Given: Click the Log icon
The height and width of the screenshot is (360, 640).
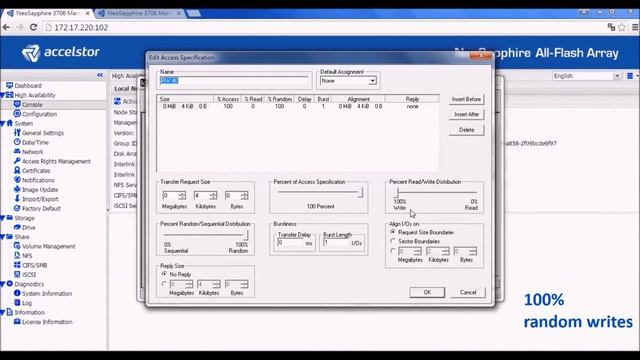Looking at the screenshot, I should pyautogui.click(x=17, y=303).
